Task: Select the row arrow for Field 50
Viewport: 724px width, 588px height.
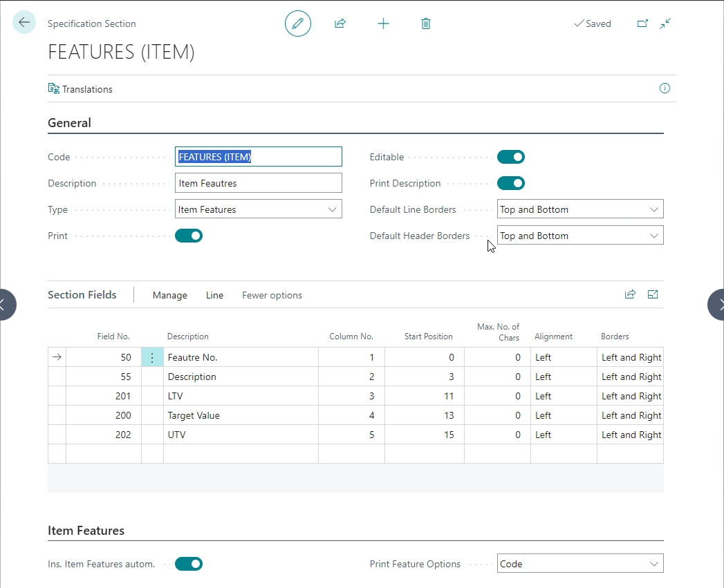Action: pos(57,357)
